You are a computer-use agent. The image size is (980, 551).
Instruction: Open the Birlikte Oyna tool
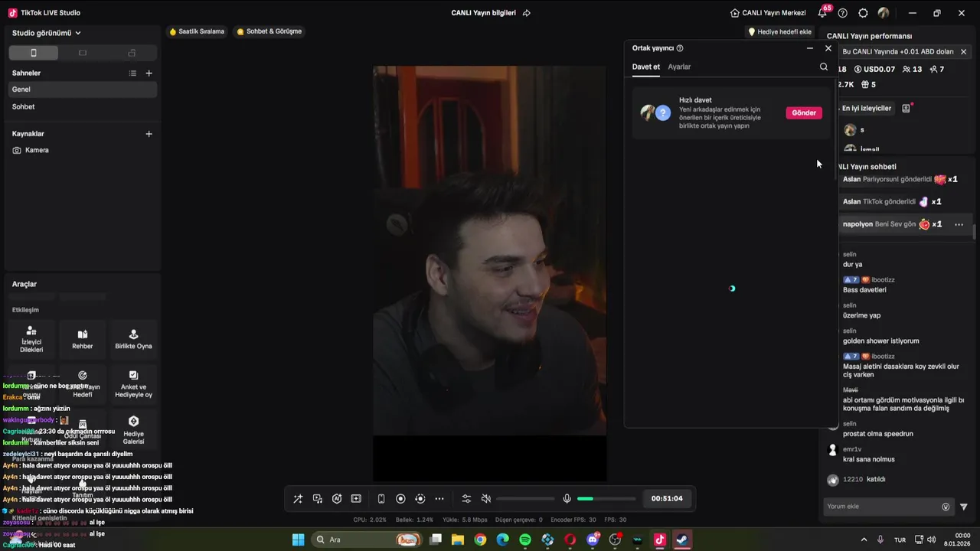[x=133, y=339]
